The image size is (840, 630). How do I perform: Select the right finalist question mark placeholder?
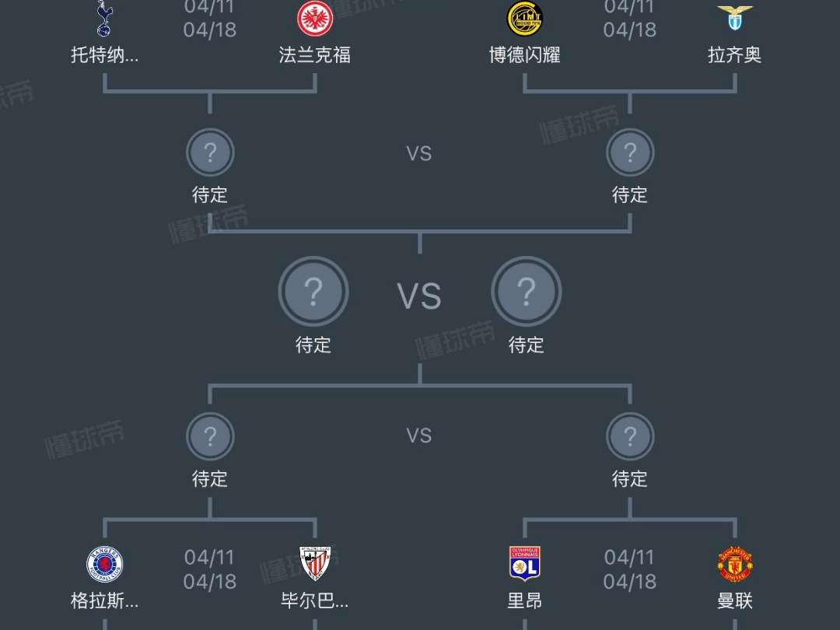(x=526, y=292)
